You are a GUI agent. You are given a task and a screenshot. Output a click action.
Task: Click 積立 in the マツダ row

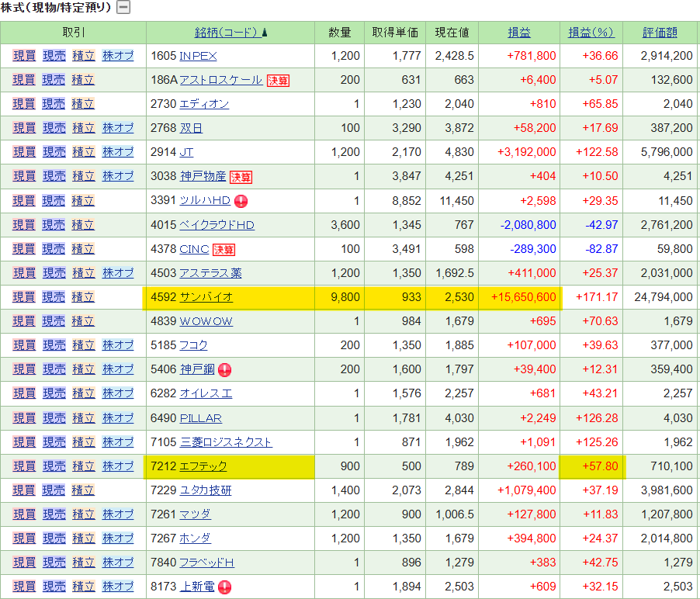pos(84,514)
